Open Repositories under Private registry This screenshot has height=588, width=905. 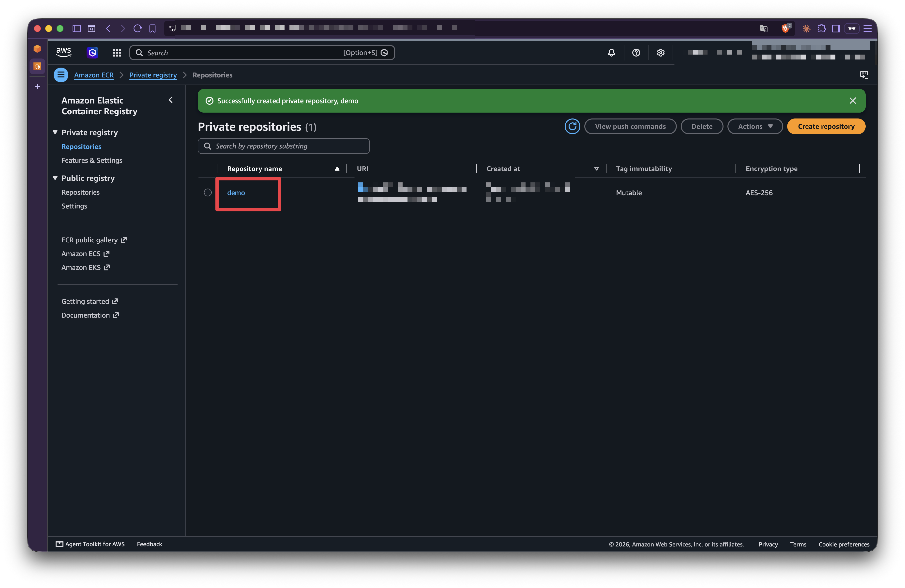(x=81, y=147)
